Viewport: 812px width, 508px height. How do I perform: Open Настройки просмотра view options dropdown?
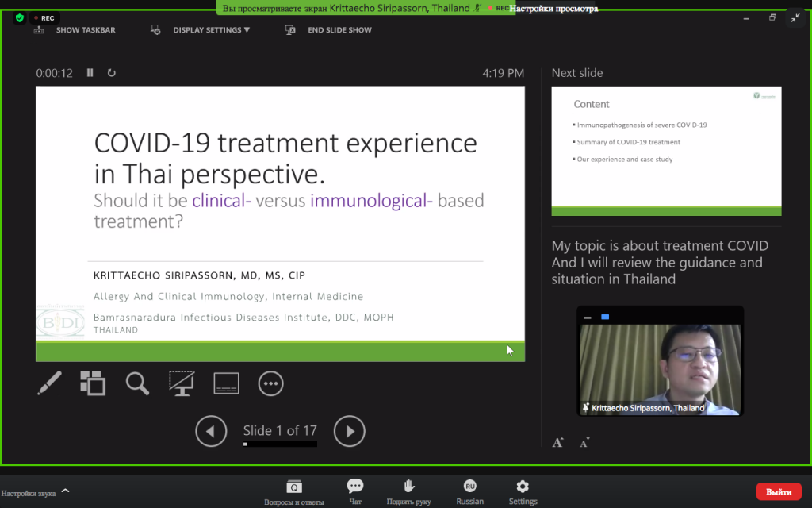click(x=553, y=8)
